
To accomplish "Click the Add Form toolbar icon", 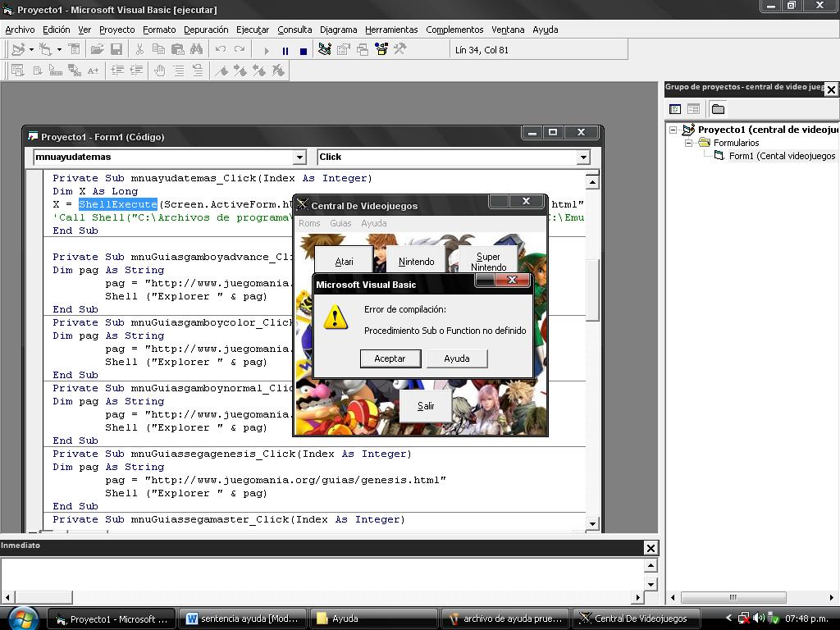I will tap(46, 50).
